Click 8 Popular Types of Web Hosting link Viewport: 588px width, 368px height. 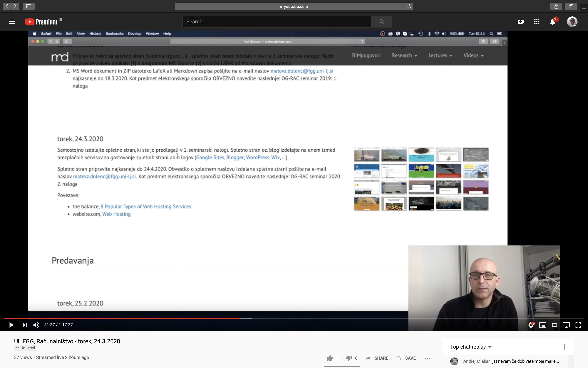tap(146, 206)
